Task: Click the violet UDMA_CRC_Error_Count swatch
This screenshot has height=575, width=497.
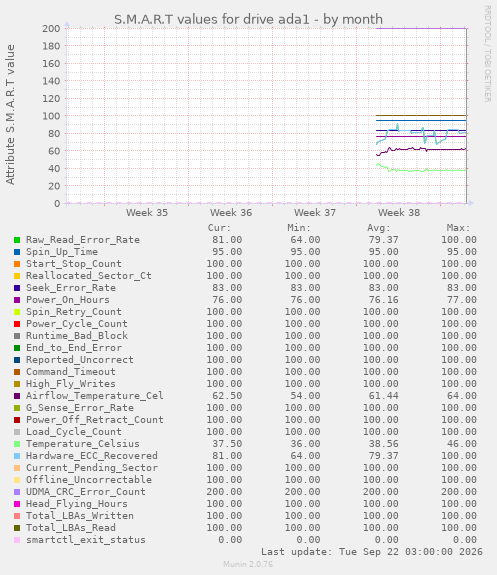Action: point(17,492)
